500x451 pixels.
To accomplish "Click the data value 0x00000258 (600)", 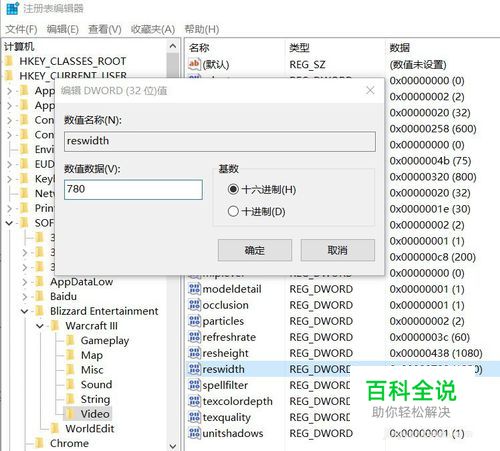I will pyautogui.click(x=433, y=129).
